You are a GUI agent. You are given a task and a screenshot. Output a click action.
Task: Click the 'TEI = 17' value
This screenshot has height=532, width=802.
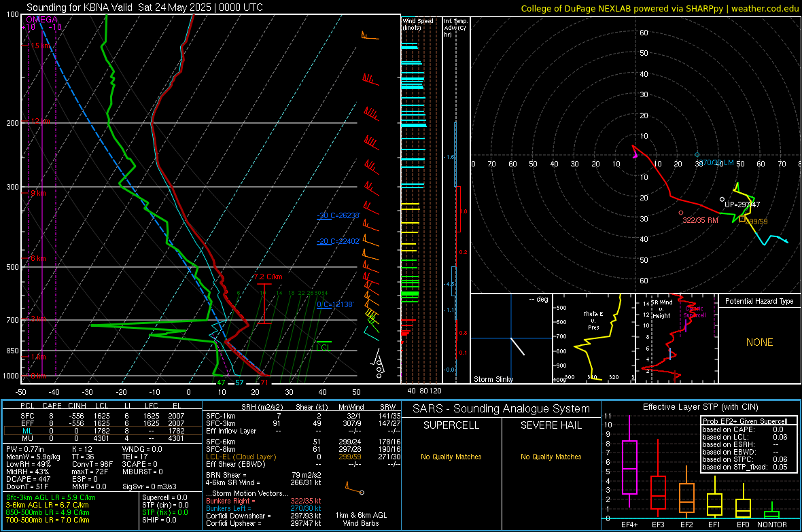click(135, 457)
